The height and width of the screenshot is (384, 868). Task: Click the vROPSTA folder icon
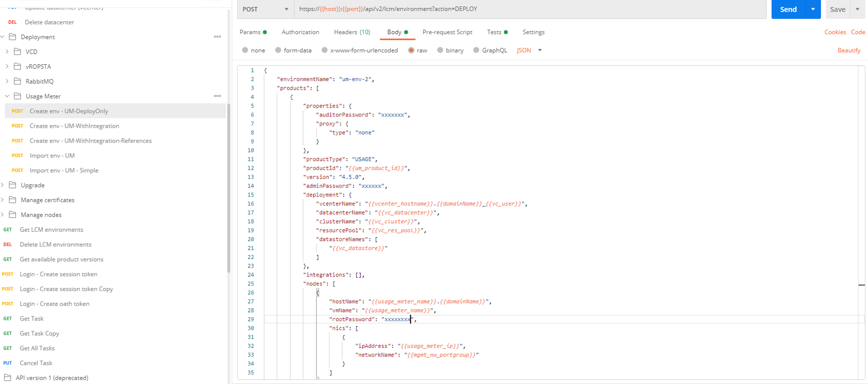(17, 66)
